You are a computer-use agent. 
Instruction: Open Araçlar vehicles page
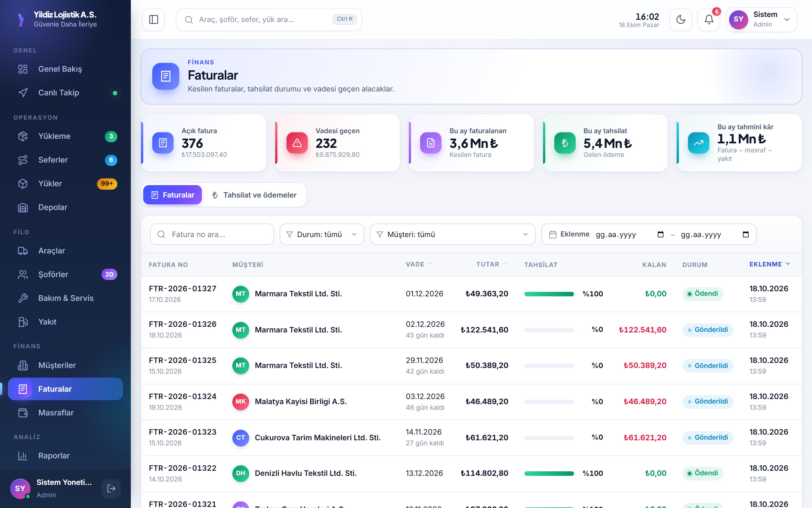pos(65,251)
